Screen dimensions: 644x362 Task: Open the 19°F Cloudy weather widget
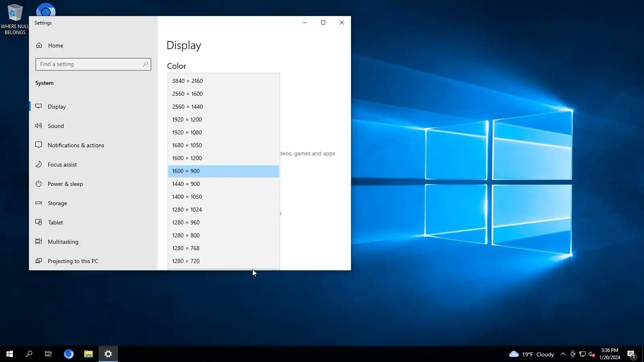point(531,354)
